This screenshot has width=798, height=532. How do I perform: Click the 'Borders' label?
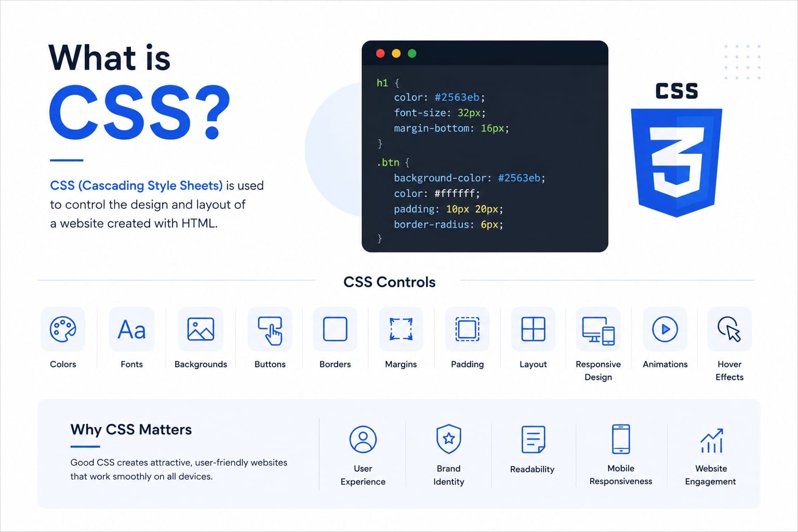335,364
